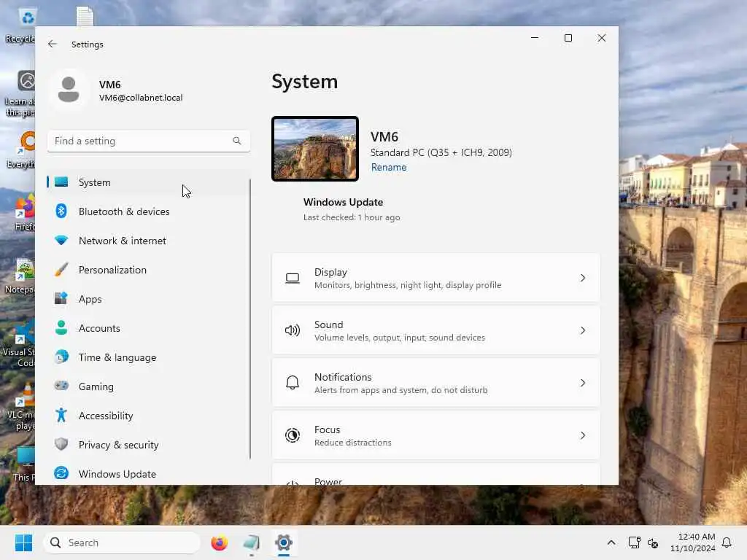This screenshot has height=560, width=747.
Task: Expand the Notifications settings chevron
Action: pos(583,383)
